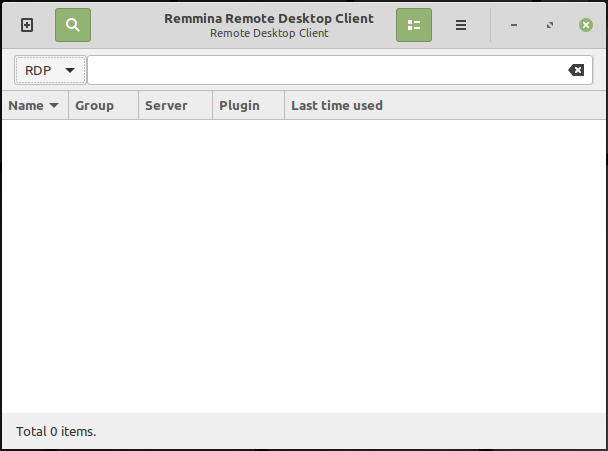Sort profiles by Group column

(104, 105)
